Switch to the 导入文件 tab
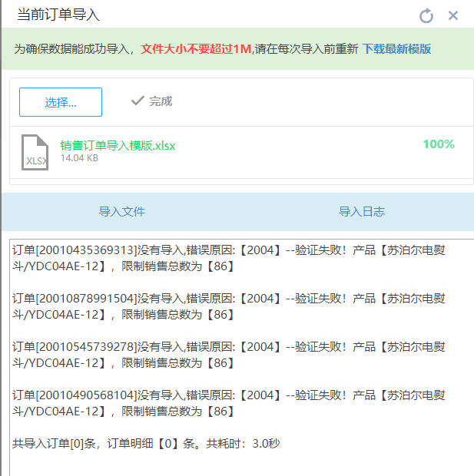Screen dimensions: 474x476 tap(121, 212)
